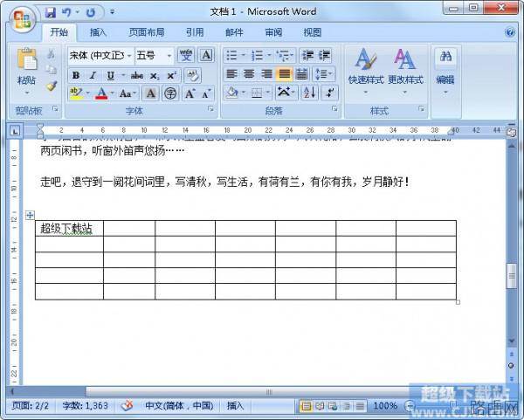Viewport: 524px width, 420px height.
Task: Activate the Format Painter brush
Action: pyautogui.click(x=52, y=86)
